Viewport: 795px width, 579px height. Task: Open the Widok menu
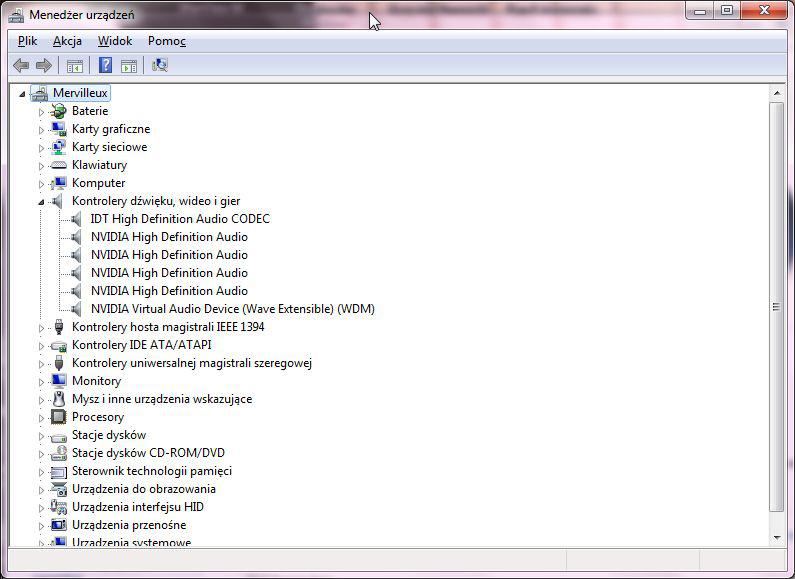[x=115, y=41]
